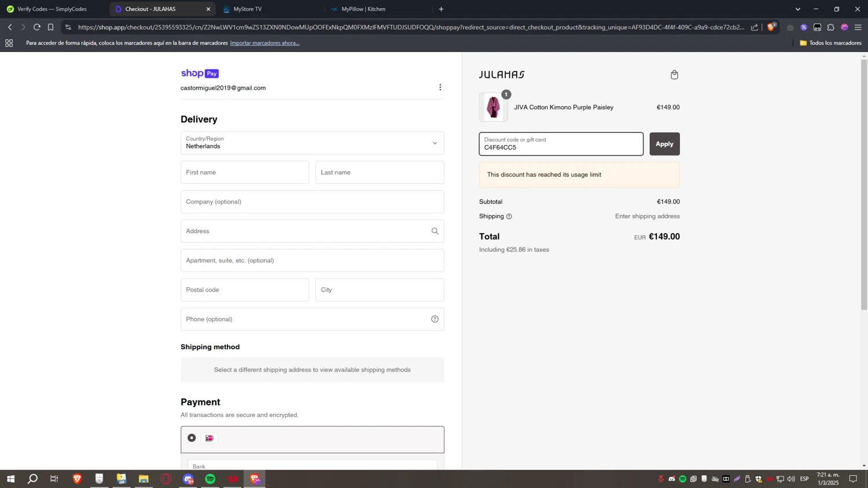
Task: Open a new browser tab with plus
Action: 441,9
